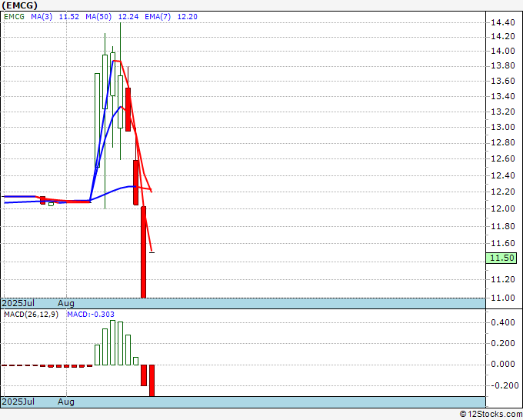Click the 0.400 MACD axis label
523x420 pixels.
[503, 322]
